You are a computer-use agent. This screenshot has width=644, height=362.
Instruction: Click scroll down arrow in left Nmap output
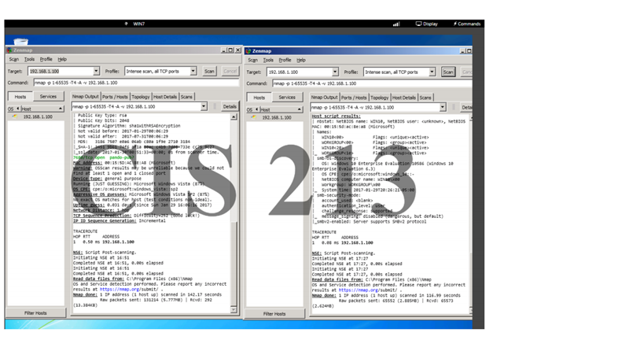(234, 310)
